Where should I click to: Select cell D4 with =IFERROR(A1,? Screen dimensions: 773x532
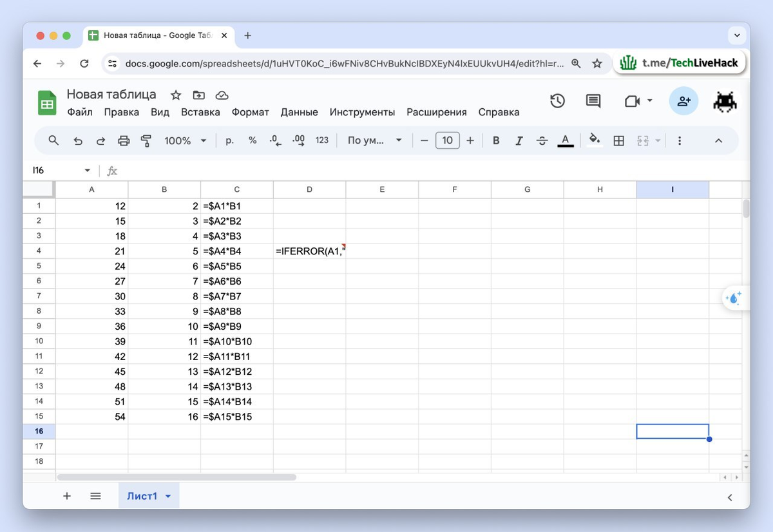310,251
